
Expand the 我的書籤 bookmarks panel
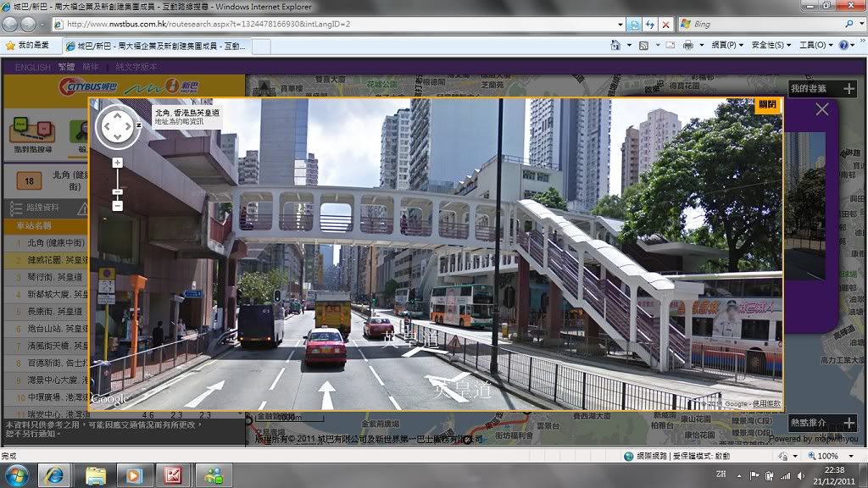point(849,88)
